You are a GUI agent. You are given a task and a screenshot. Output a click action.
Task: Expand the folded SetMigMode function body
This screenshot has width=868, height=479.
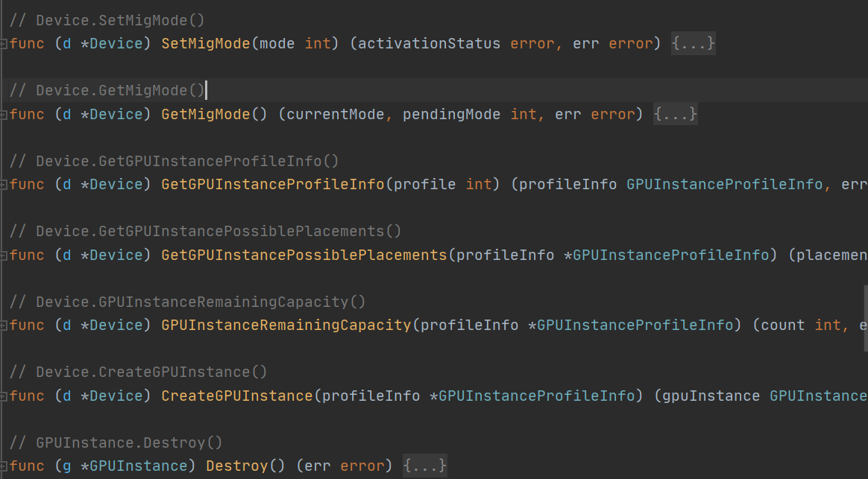[693, 43]
